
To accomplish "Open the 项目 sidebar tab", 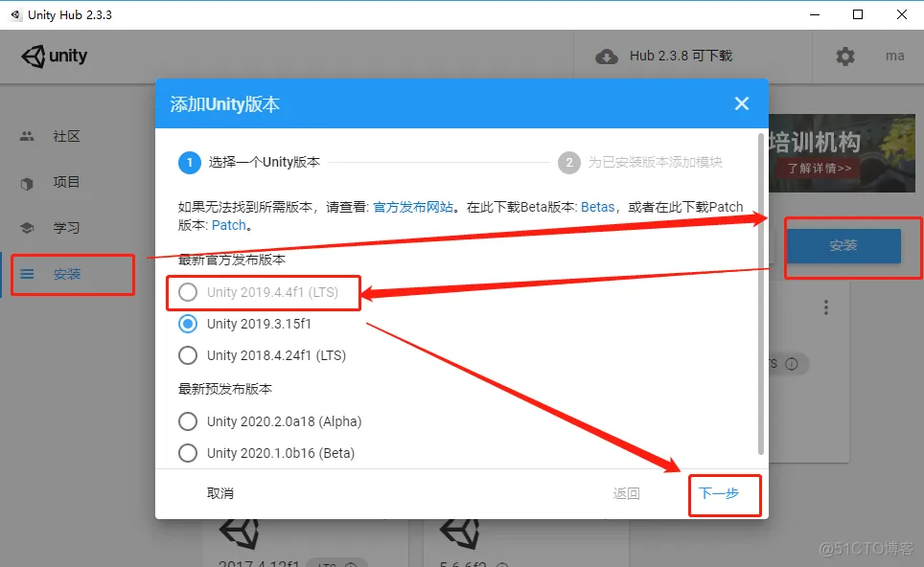I will coord(68,183).
